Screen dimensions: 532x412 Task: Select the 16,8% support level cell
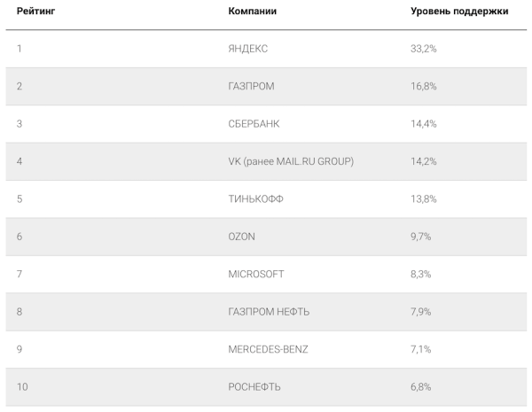[423, 86]
